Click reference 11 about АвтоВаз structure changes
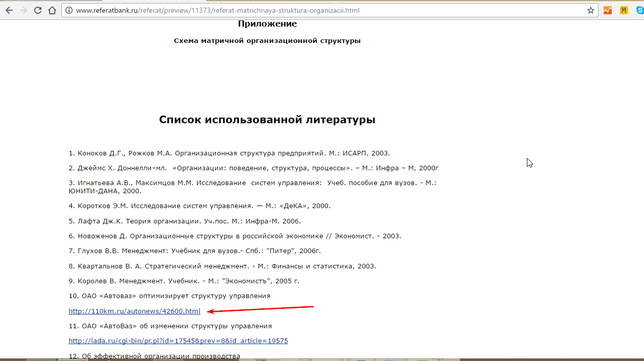Viewport: 644px width, 361px height. click(x=170, y=326)
